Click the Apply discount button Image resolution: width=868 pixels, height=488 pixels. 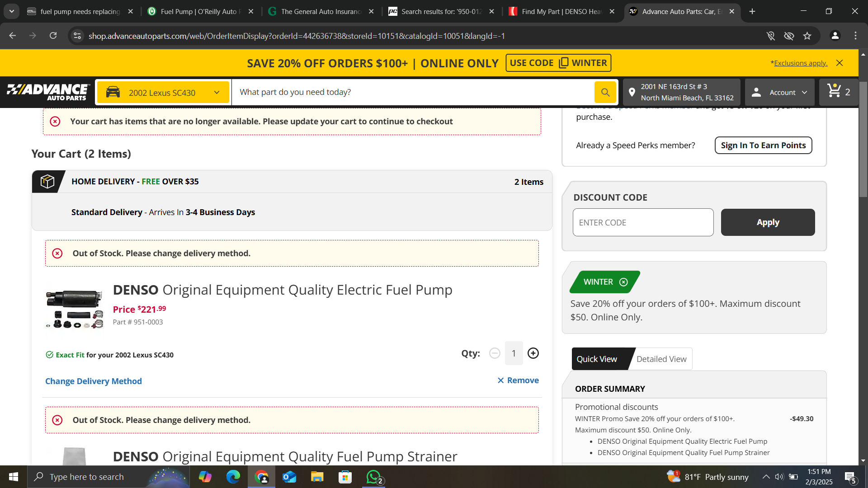pos(768,222)
